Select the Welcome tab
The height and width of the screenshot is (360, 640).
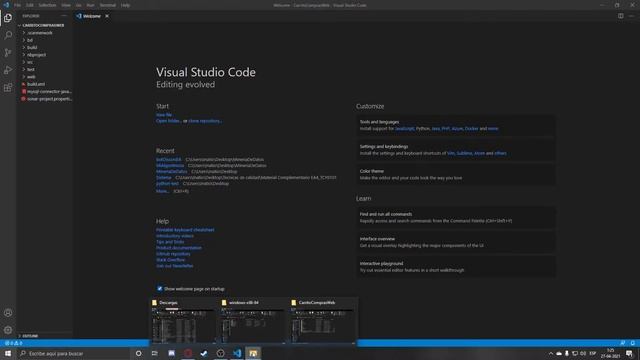92,16
